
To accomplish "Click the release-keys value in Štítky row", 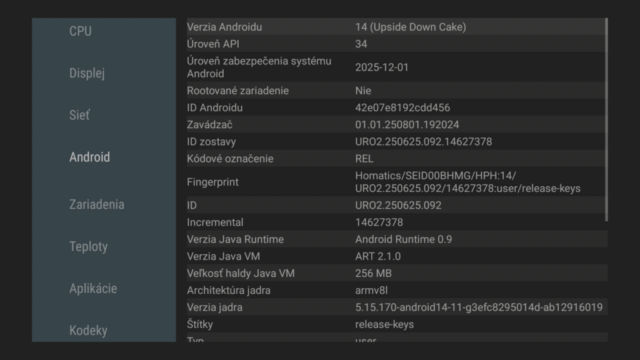I will pos(384,324).
